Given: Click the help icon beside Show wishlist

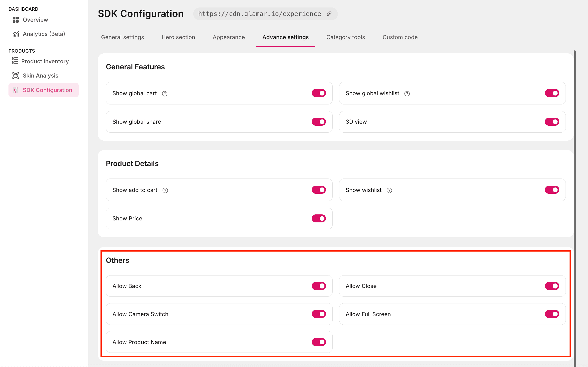Looking at the screenshot, I should point(389,190).
